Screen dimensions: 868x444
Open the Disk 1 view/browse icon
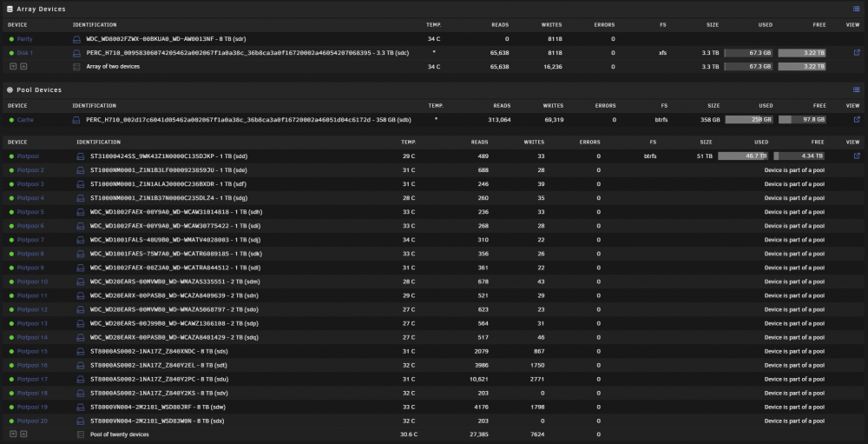click(857, 53)
